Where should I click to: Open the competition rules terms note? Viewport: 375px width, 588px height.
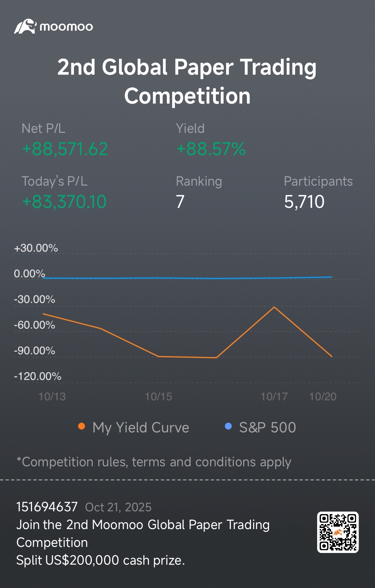[x=154, y=462]
